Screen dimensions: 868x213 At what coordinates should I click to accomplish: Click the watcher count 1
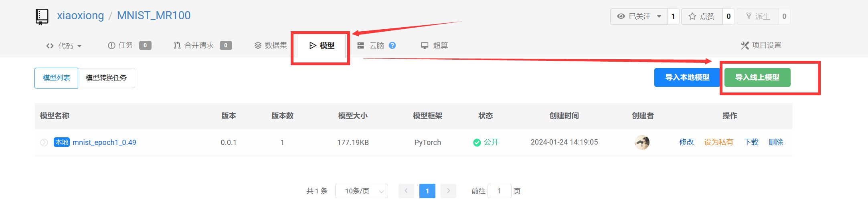[x=673, y=16]
